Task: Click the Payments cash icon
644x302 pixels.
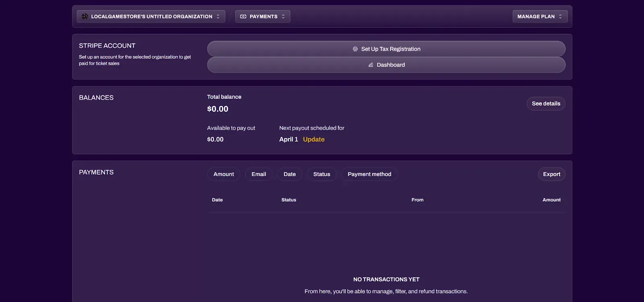Action: pyautogui.click(x=243, y=16)
